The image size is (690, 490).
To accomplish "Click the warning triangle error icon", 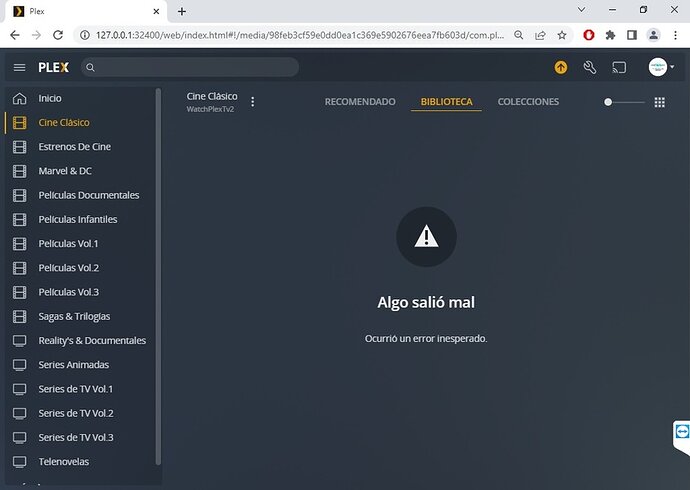I will 426,237.
